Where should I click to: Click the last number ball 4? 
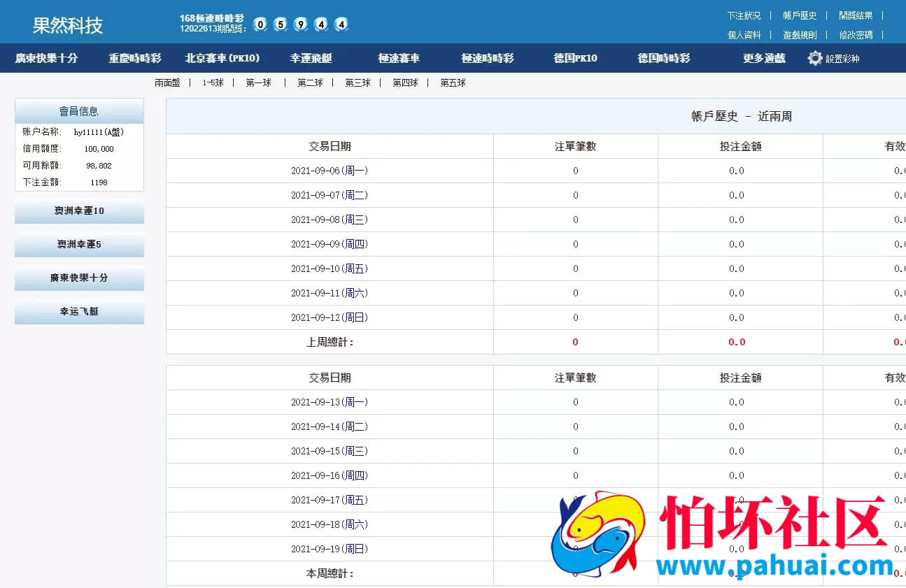coord(341,24)
